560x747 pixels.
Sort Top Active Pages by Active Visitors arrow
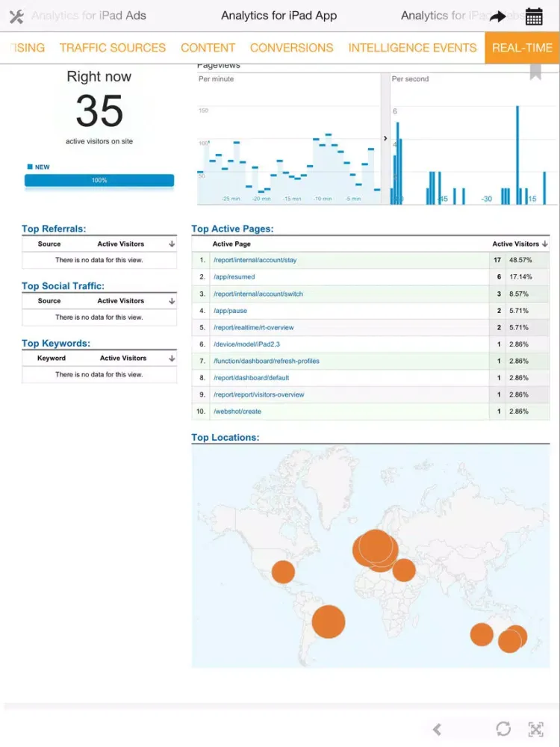pyautogui.click(x=545, y=244)
